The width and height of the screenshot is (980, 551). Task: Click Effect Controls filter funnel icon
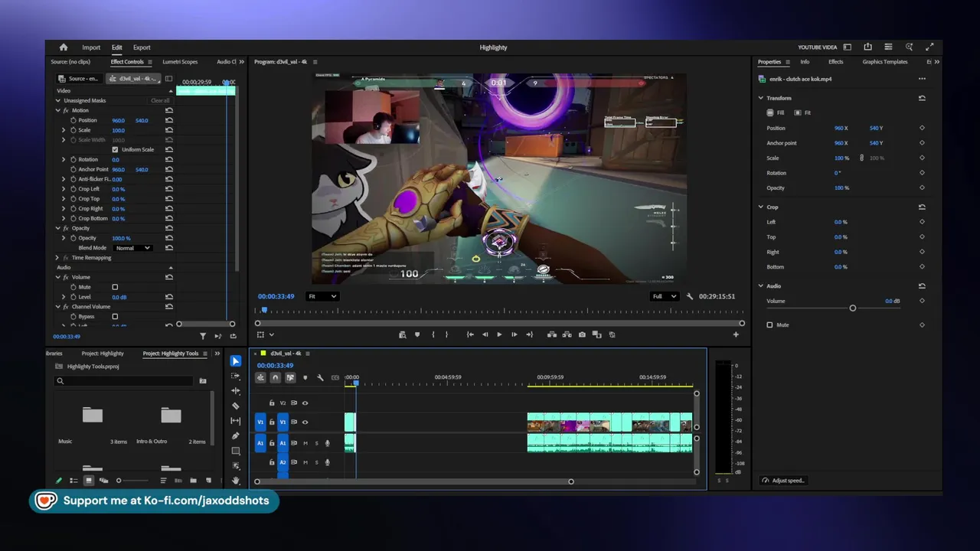point(203,336)
